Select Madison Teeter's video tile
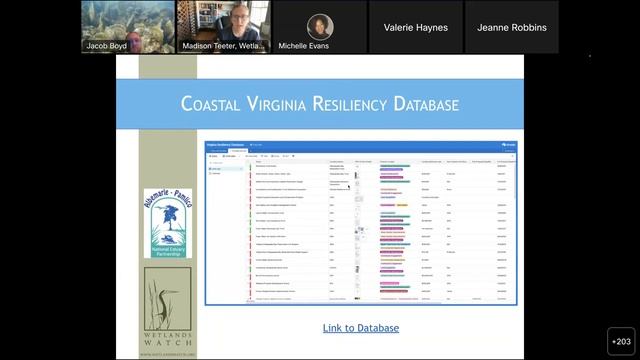 (224, 27)
